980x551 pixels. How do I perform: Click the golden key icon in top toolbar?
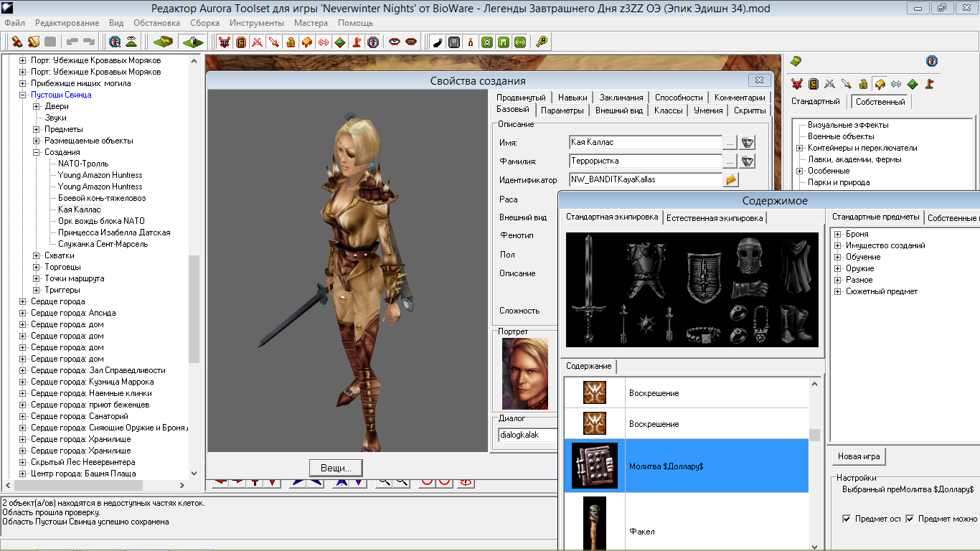click(x=542, y=42)
